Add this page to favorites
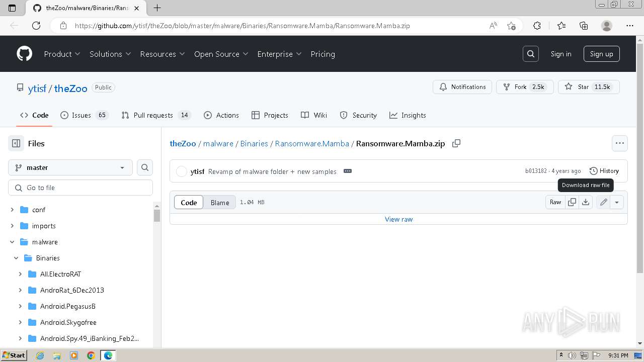Screen dimensions: 644x362 [511, 26]
